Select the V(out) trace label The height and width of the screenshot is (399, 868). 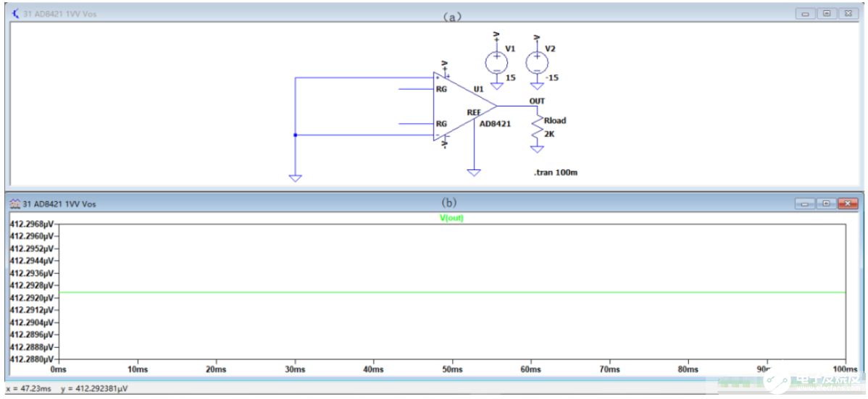tap(451, 218)
